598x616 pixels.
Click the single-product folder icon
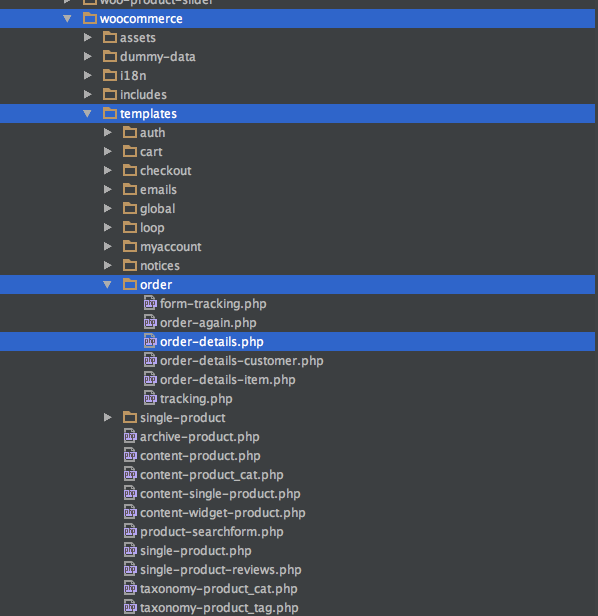click(x=130, y=417)
